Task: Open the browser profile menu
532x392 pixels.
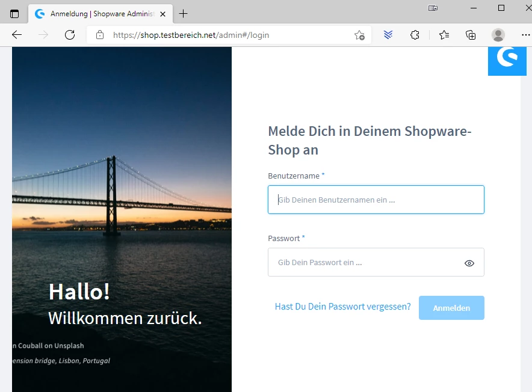Action: tap(498, 35)
